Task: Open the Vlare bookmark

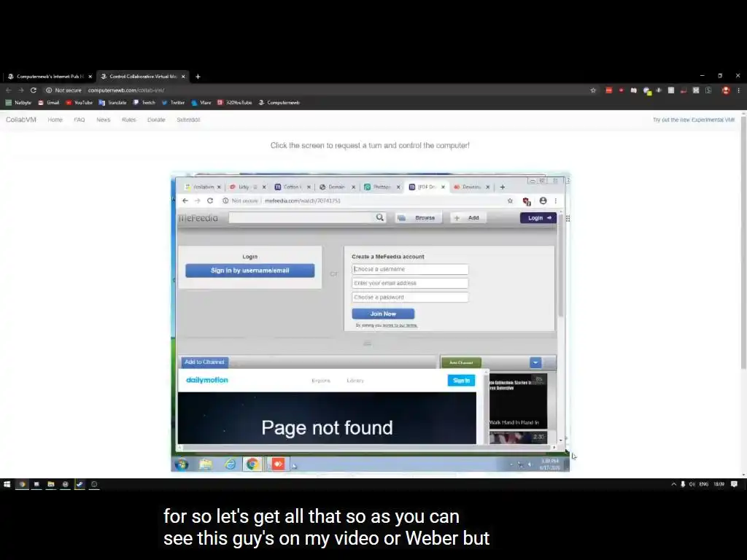Action: (201, 102)
